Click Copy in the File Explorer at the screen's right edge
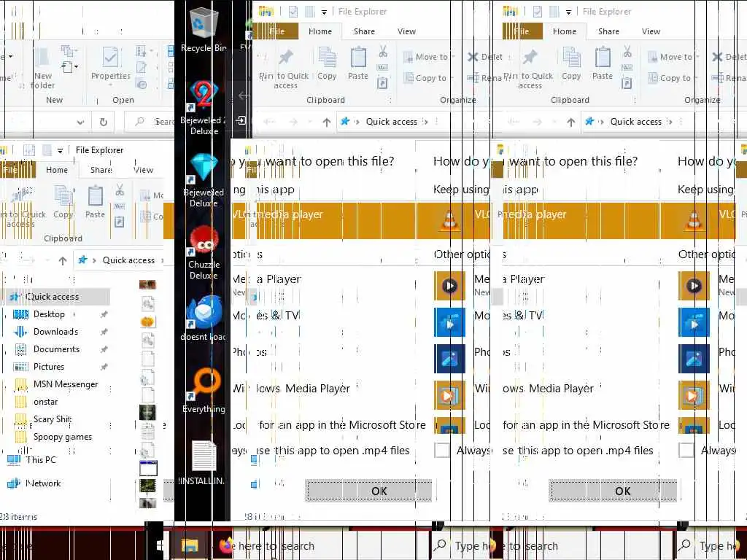 click(x=571, y=63)
